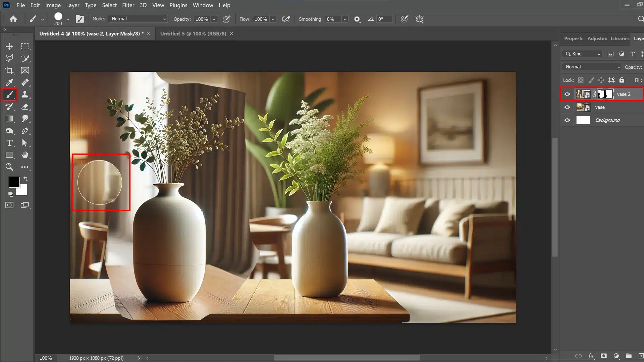The image size is (644, 362).
Task: Click the Gradient tool icon
Action: [9, 119]
